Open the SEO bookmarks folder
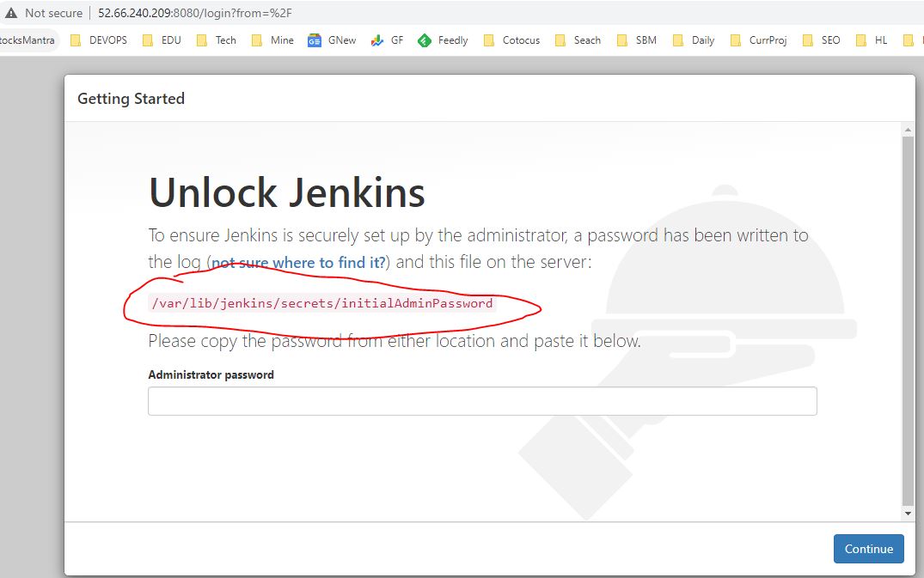The height and width of the screenshot is (578, 924). (822, 40)
